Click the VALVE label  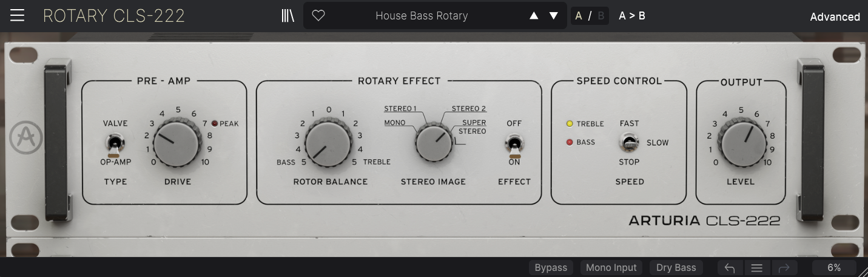pos(115,123)
